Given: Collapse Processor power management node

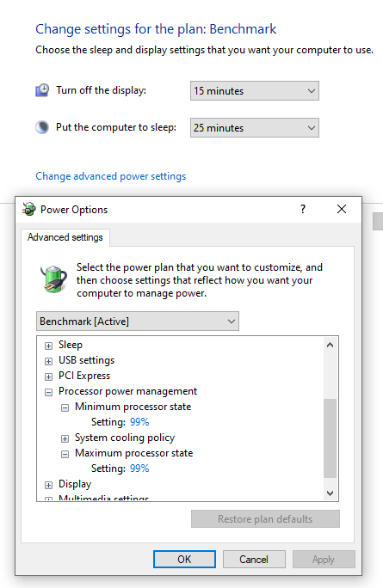Looking at the screenshot, I should (x=48, y=392).
